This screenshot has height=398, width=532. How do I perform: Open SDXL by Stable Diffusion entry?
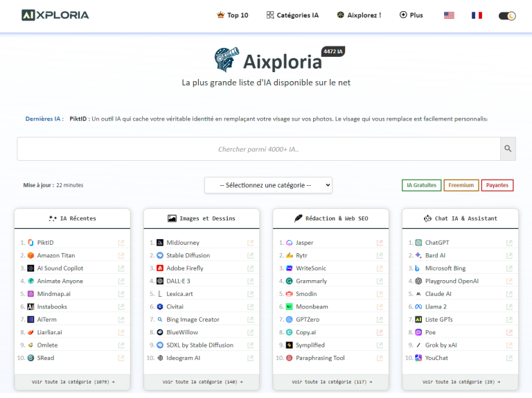point(199,345)
